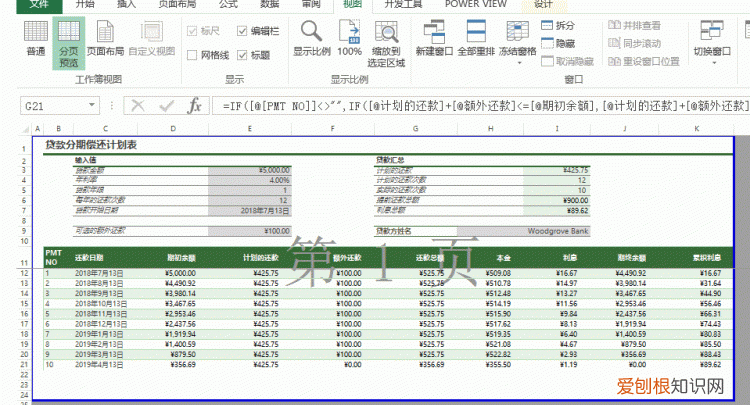Open the Data (数据) tab
This screenshot has width=750, height=405.
[x=270, y=4]
